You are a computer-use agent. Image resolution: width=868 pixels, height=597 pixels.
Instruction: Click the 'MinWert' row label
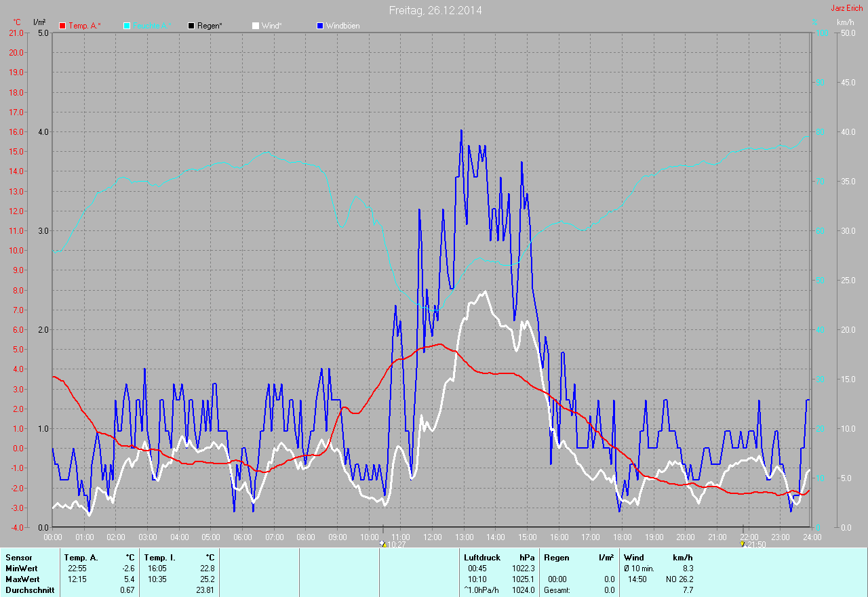[x=22, y=569]
